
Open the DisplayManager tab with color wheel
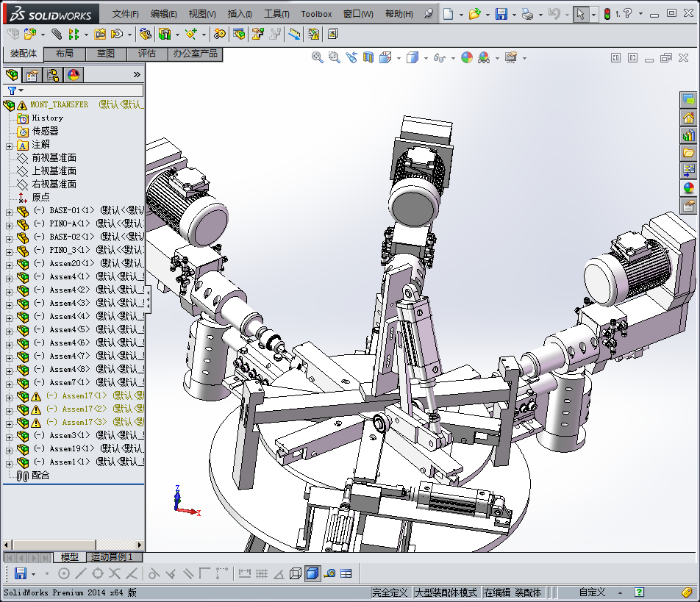pyautogui.click(x=74, y=74)
